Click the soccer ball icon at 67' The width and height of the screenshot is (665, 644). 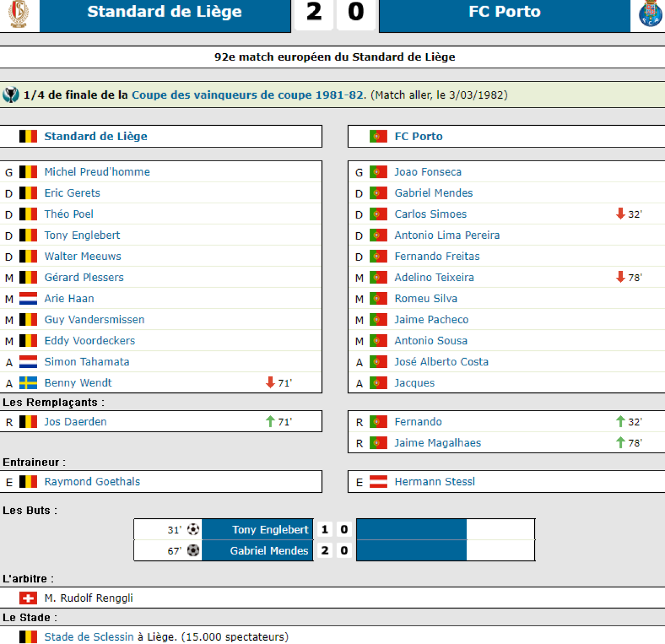(x=193, y=550)
